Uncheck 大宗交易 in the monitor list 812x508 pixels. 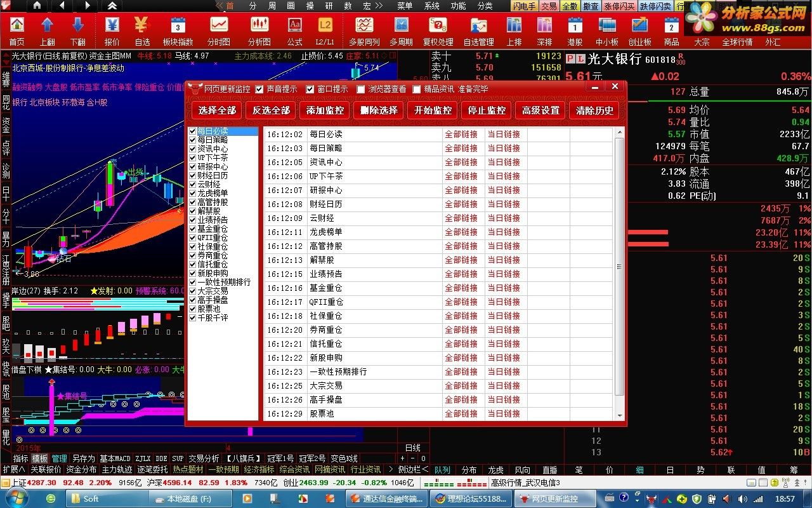click(x=193, y=291)
